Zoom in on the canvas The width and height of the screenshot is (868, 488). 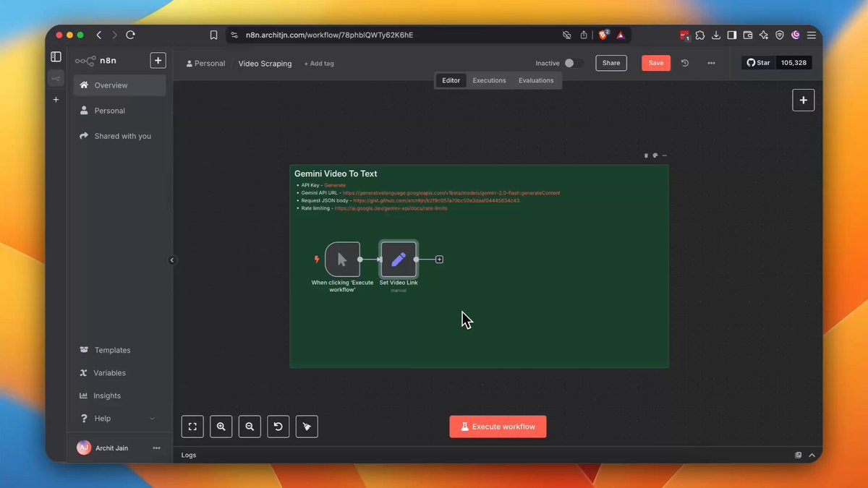(x=221, y=427)
